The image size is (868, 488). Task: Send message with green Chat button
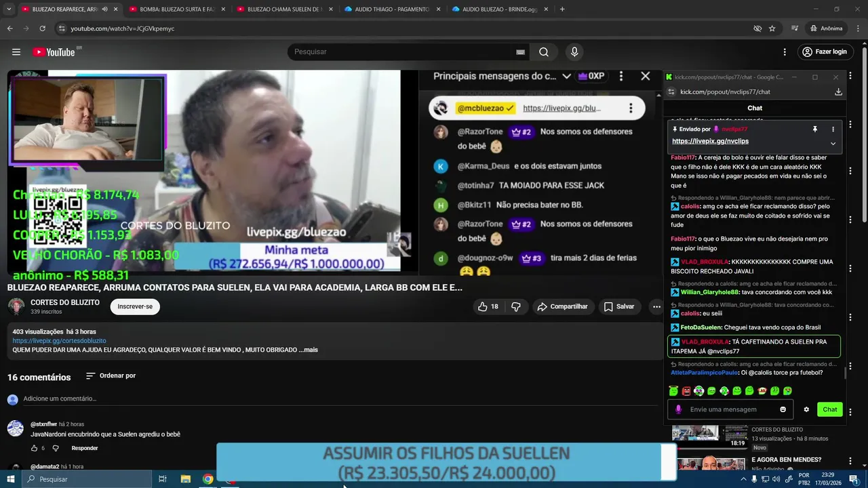click(830, 409)
